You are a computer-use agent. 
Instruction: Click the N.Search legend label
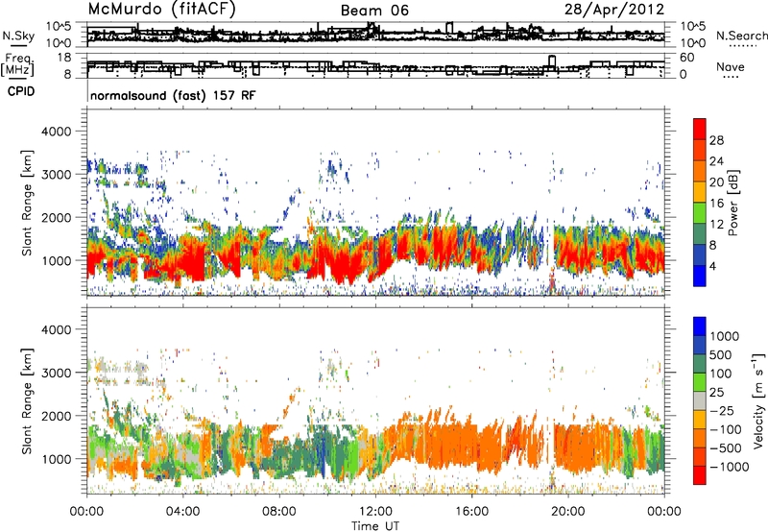pos(741,36)
